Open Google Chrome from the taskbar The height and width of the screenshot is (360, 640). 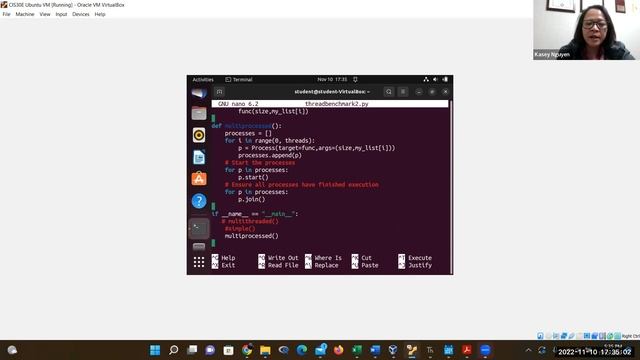(247, 350)
